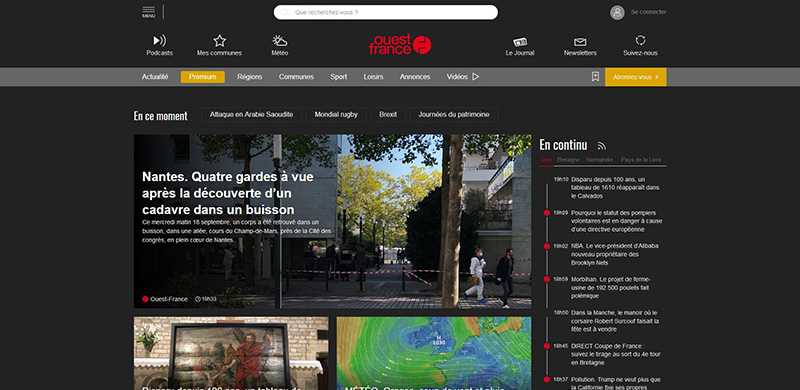Open the Nantes cadavre headline article

(228, 193)
